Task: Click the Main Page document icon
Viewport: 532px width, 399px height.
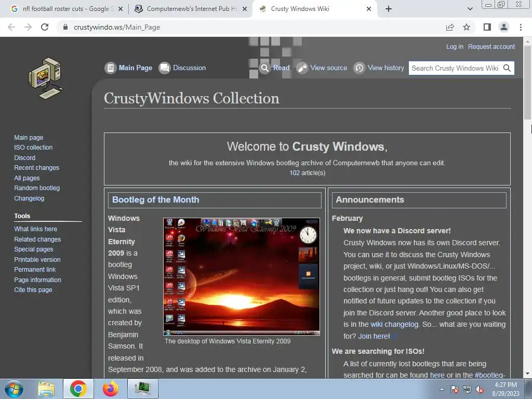Action: click(x=110, y=68)
